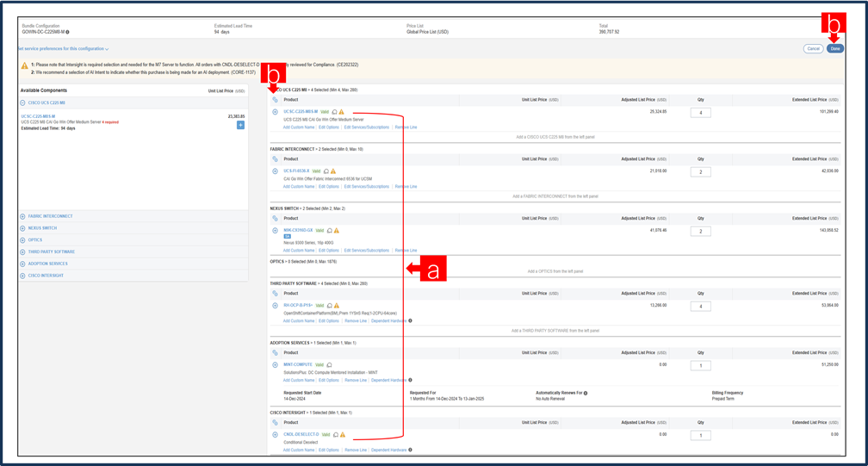
Task: Click the Done button
Action: pyautogui.click(x=834, y=49)
